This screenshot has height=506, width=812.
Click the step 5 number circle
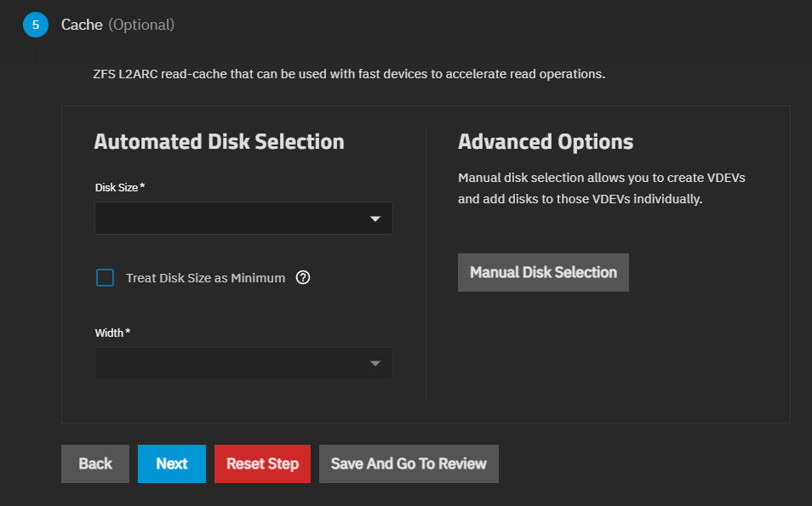(x=35, y=25)
